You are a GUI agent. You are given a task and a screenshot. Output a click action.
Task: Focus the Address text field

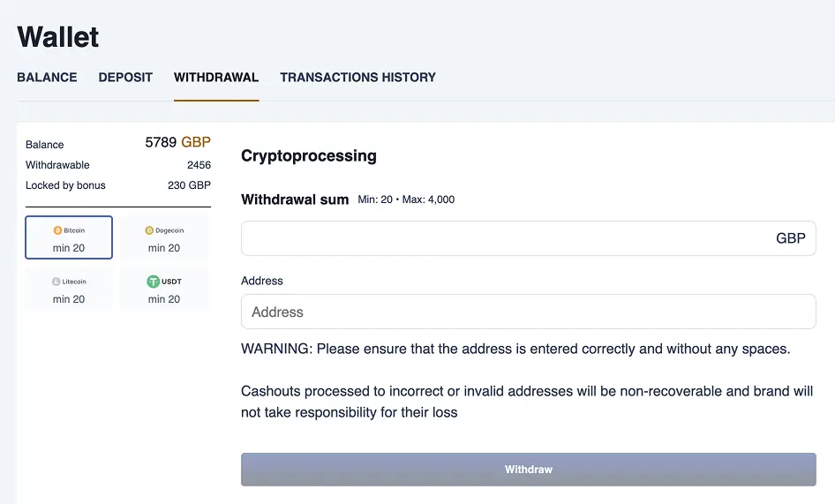pyautogui.click(x=528, y=312)
